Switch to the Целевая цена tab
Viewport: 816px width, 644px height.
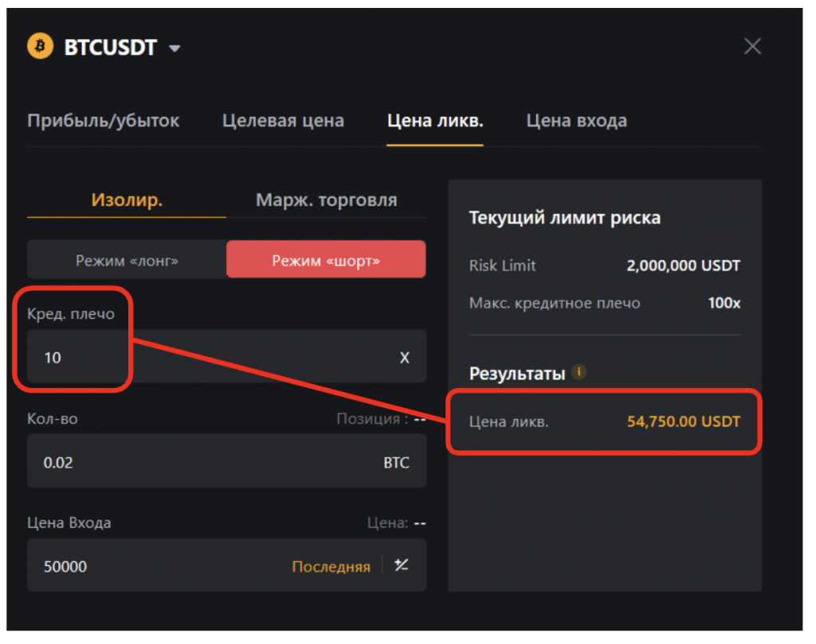tap(283, 121)
